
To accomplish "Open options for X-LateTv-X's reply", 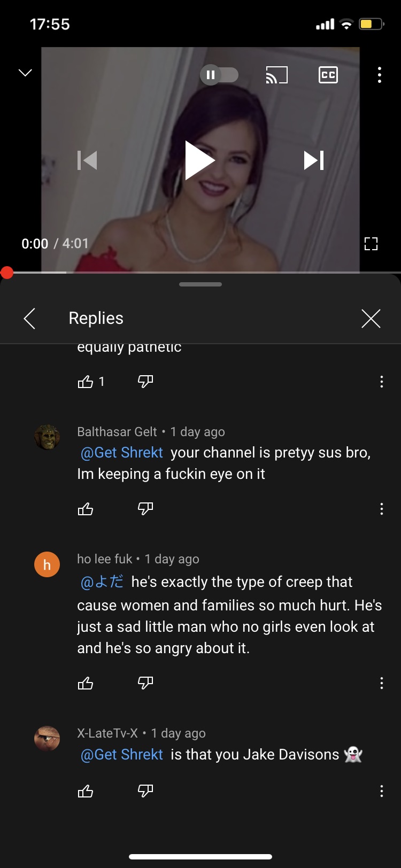I will 381,791.
